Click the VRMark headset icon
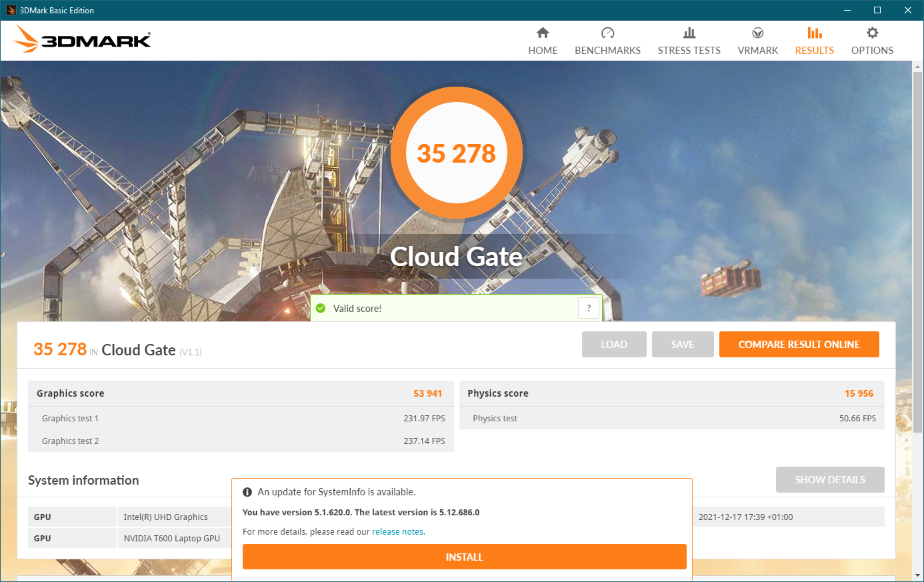Screen dimensions: 924x582 [x=758, y=33]
